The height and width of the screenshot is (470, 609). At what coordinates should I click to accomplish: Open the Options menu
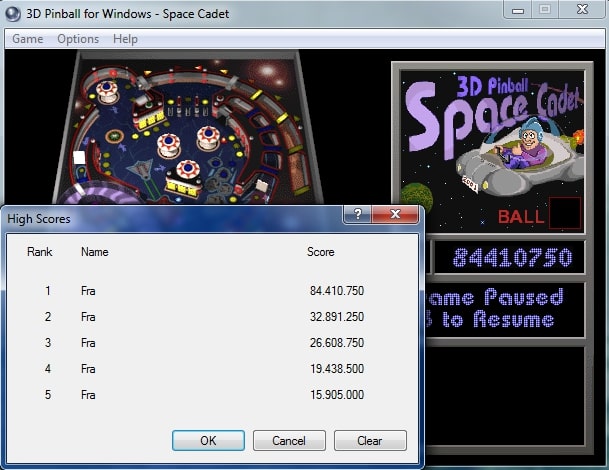[78, 39]
